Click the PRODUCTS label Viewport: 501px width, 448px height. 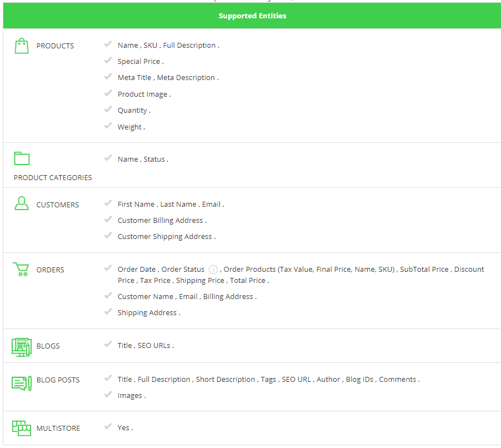[x=55, y=46]
